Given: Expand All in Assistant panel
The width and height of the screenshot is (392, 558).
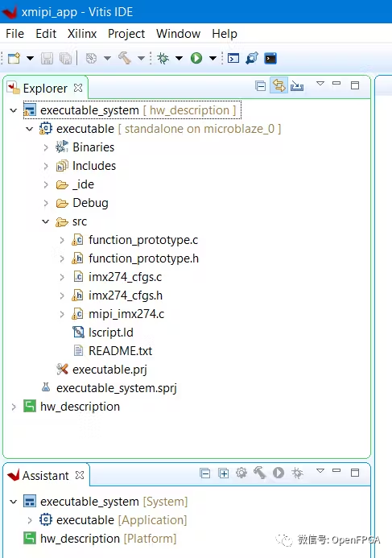Looking at the screenshot, I should (224, 473).
